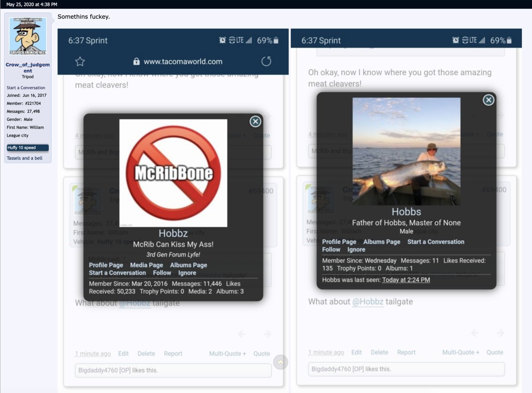Open Profile Page in Hobbs card

[x=339, y=242]
